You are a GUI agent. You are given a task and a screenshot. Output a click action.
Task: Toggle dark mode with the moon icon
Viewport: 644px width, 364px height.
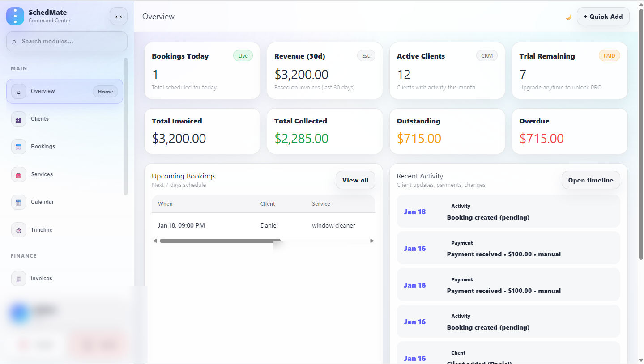[568, 17]
